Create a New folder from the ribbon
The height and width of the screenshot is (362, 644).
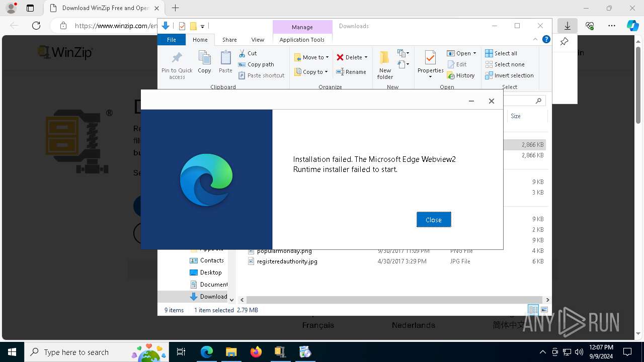pyautogui.click(x=385, y=65)
